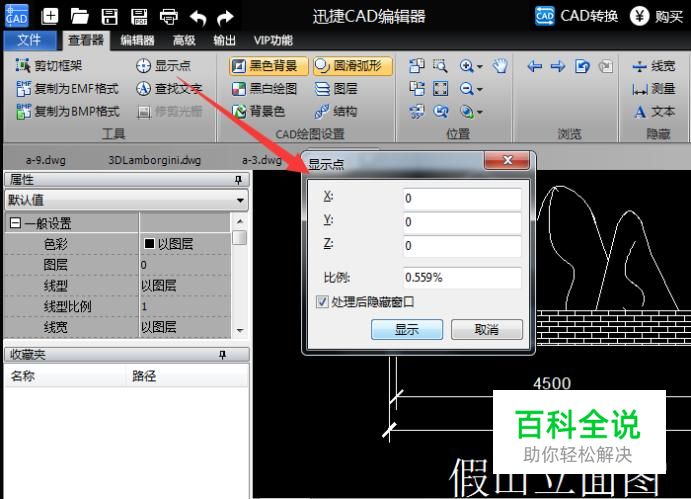Switch to the 查看器 tab

coord(85,41)
